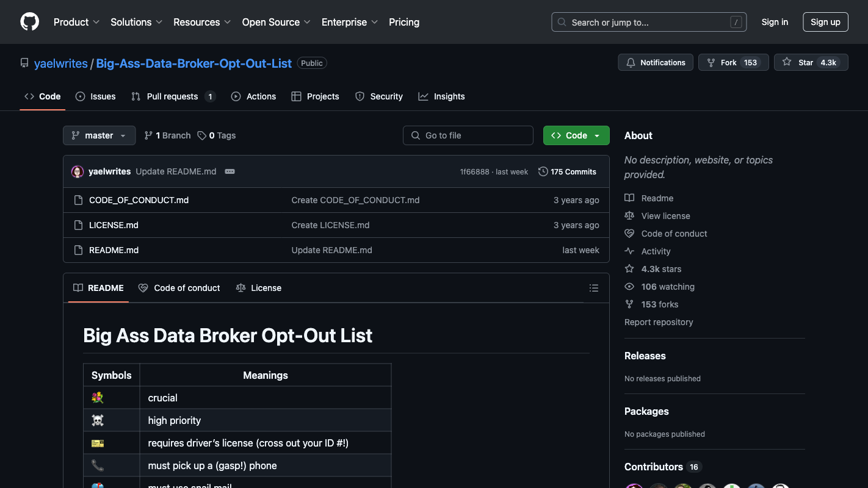
Task: Open commit hash 1f66888
Action: coord(474,172)
